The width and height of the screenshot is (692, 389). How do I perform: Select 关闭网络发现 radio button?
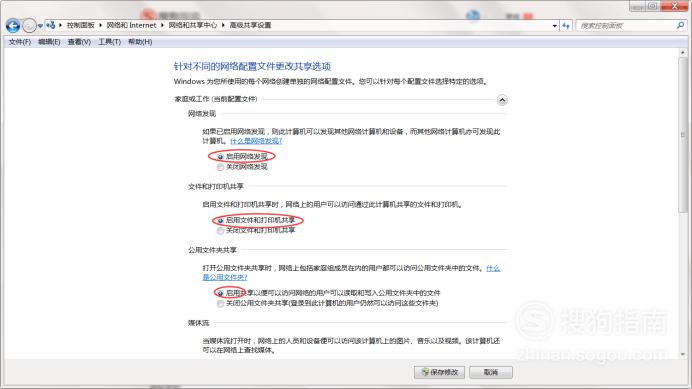tap(220, 167)
